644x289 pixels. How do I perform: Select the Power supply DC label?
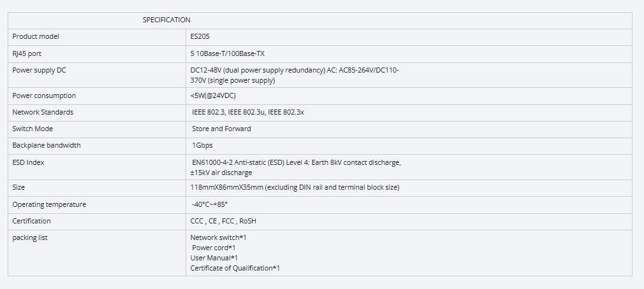pos(39,70)
